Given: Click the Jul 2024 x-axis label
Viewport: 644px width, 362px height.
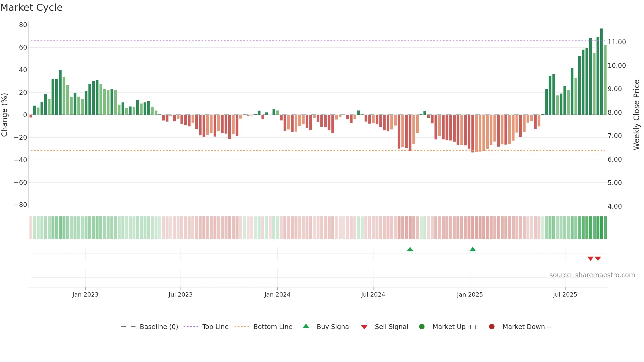Looking at the screenshot, I should pyautogui.click(x=373, y=295).
